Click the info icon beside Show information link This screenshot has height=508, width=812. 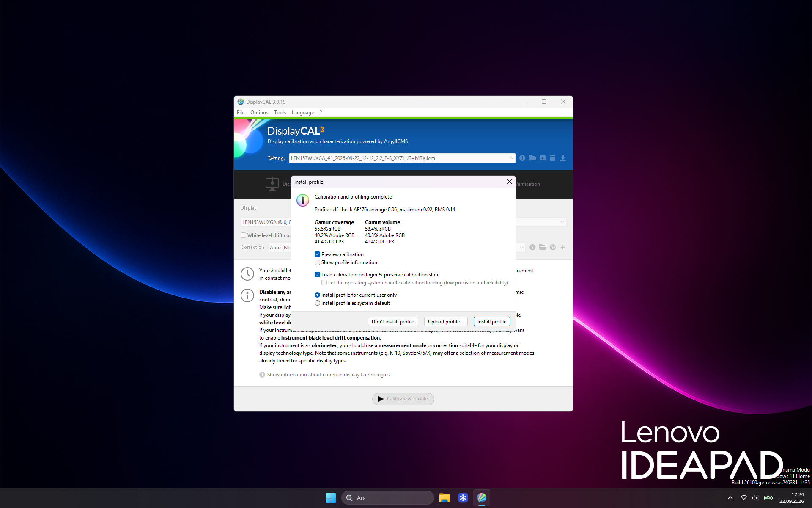click(x=262, y=375)
